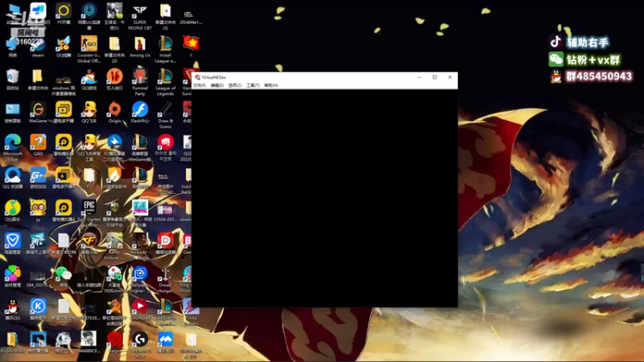The width and height of the screenshot is (644, 362).
Task: Select the 腾讯QQ penguin shortcut
Action: coord(12,310)
